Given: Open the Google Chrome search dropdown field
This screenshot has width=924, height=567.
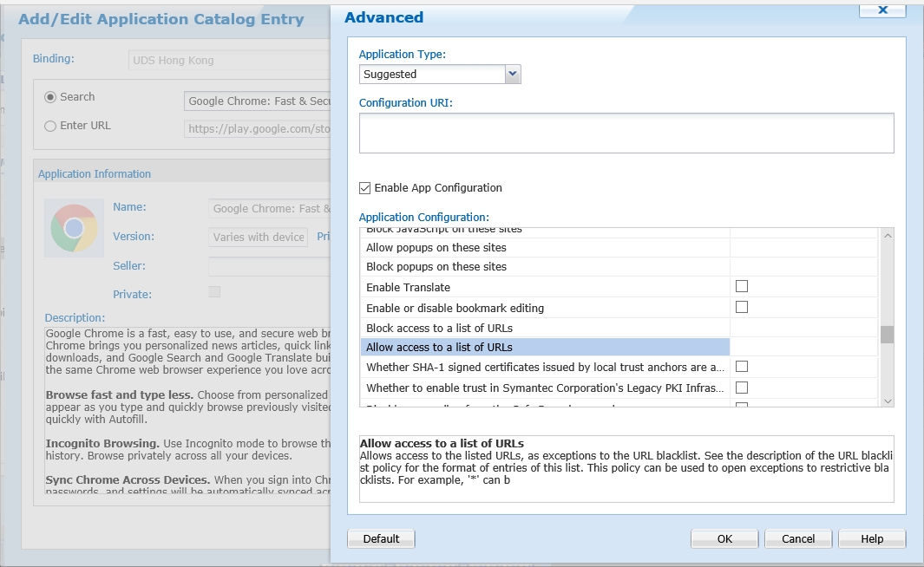Looking at the screenshot, I should coord(259,101).
